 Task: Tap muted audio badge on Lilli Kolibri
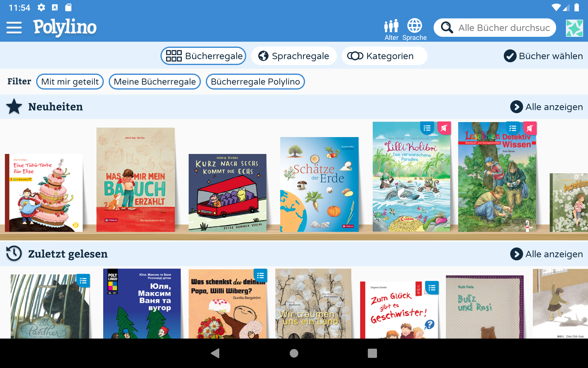point(444,128)
